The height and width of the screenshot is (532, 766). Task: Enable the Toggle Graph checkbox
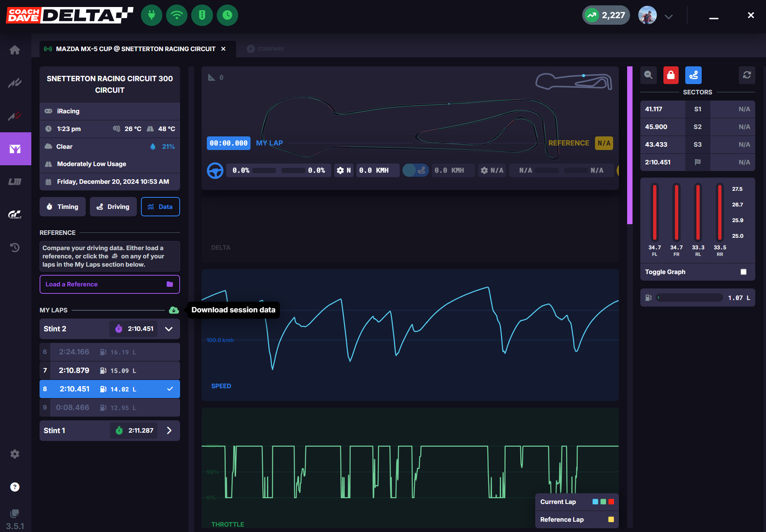click(743, 272)
